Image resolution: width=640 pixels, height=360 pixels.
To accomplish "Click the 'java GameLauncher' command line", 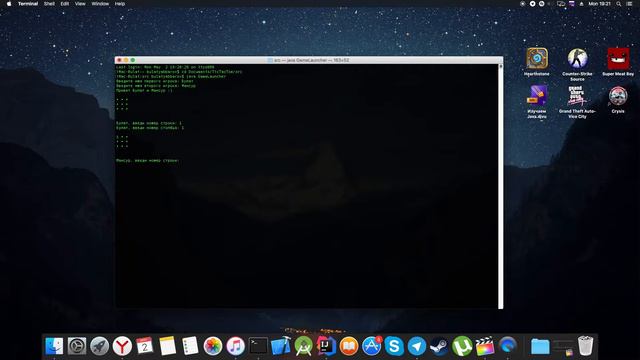I will point(171,76).
